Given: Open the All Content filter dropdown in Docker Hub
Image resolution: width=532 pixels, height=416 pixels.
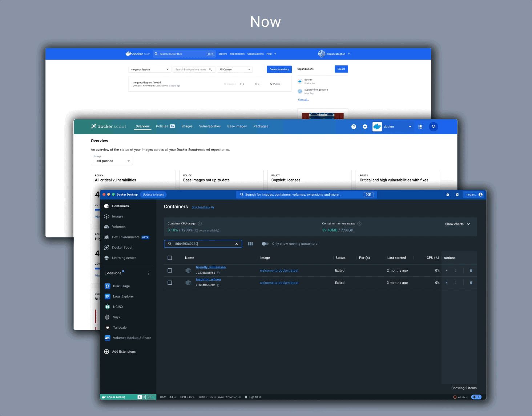Looking at the screenshot, I should pos(234,69).
